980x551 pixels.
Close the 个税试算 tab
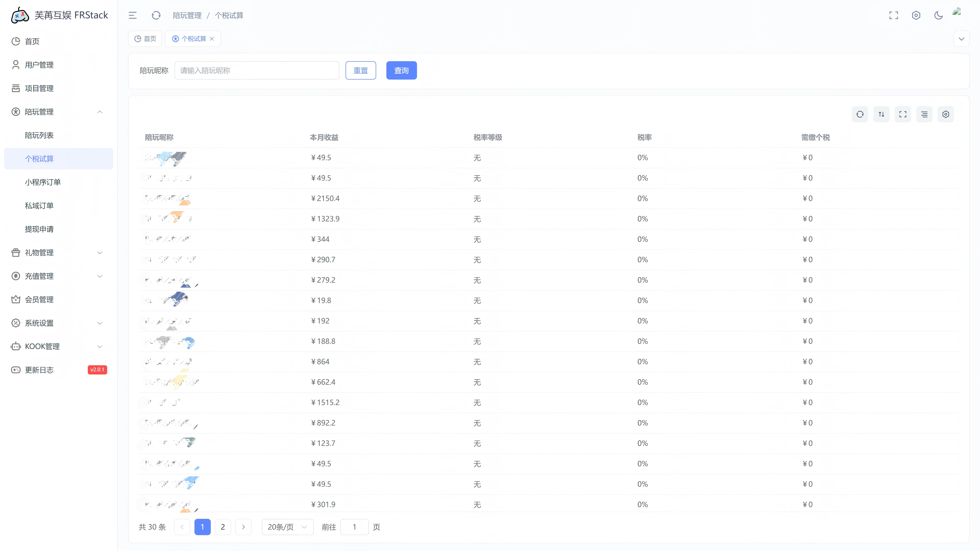pos(212,39)
